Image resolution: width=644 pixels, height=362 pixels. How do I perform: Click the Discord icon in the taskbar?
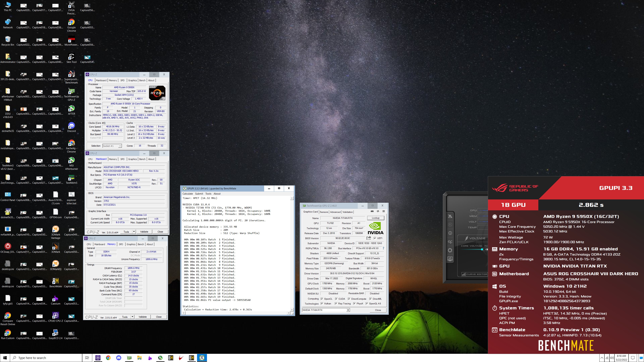[x=119, y=358]
